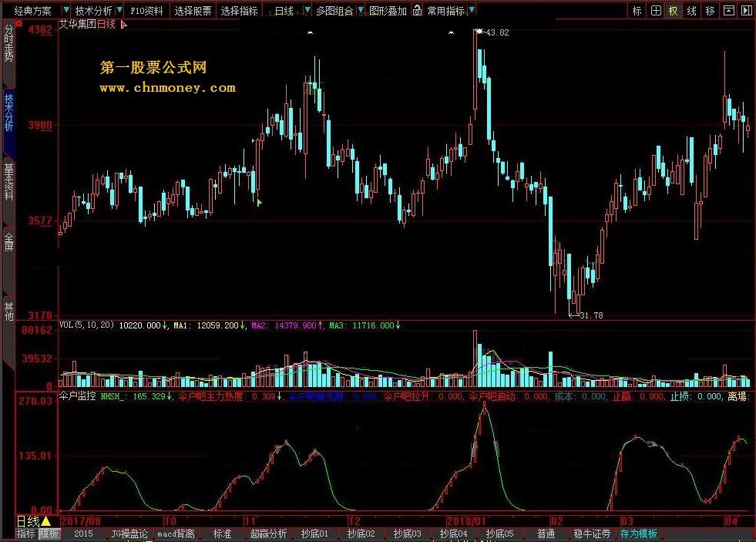Select the 标准 template tab
756x542 pixels.
click(x=222, y=534)
